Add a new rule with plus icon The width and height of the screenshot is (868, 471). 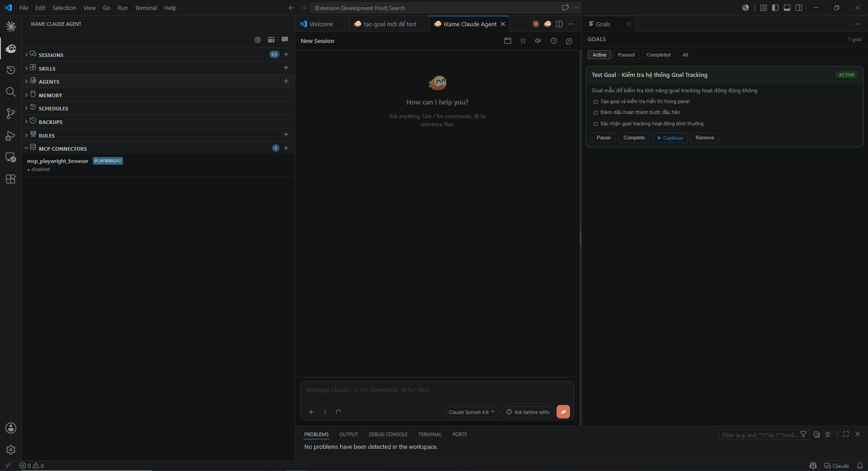[x=286, y=134]
